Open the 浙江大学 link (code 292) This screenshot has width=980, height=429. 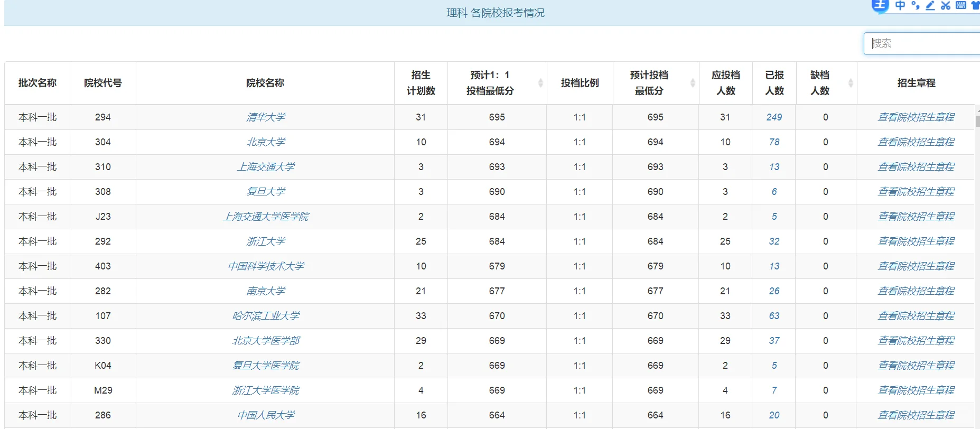[266, 241]
